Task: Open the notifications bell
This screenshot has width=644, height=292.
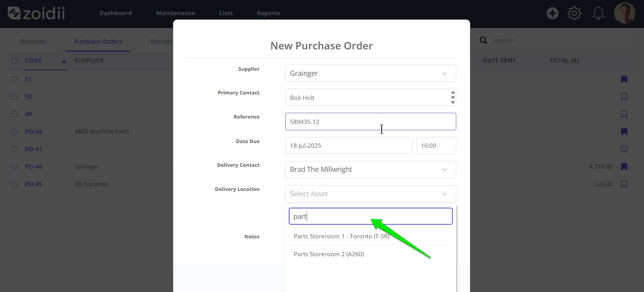Action: click(x=598, y=13)
